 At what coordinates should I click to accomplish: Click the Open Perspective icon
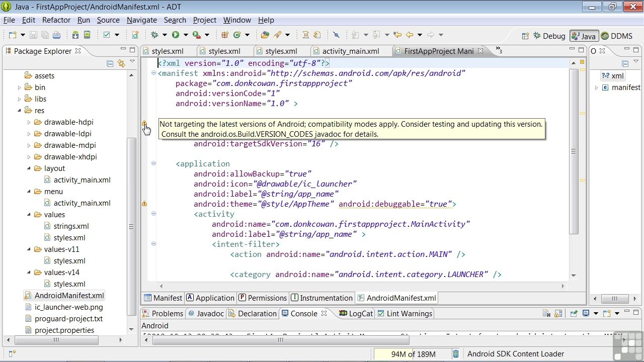tap(525, 36)
